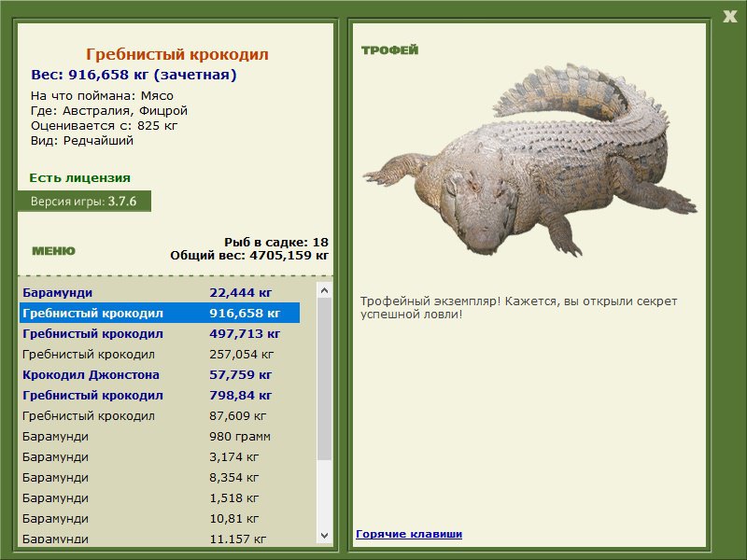
Task: Click the fish list scrollbar thumb
Action: point(324,379)
